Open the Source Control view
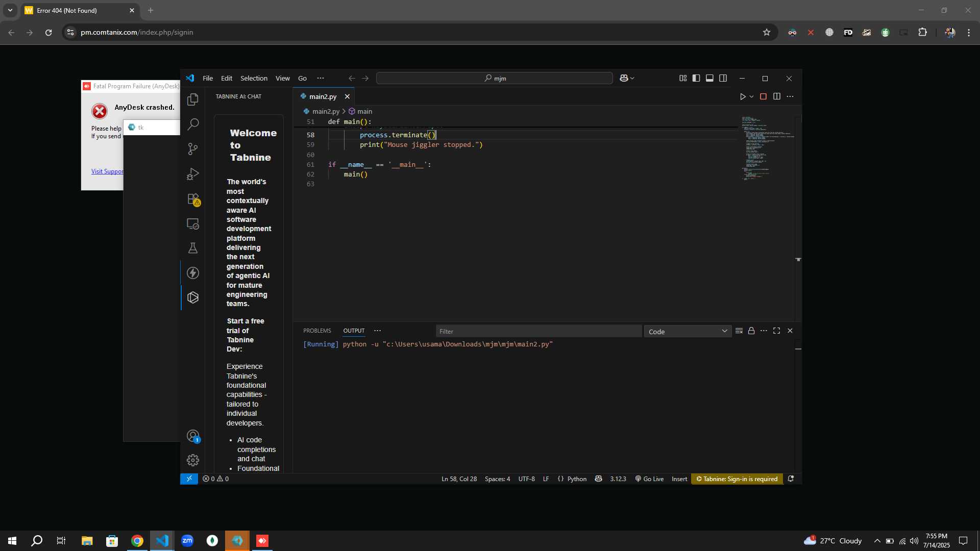 pos(193,149)
